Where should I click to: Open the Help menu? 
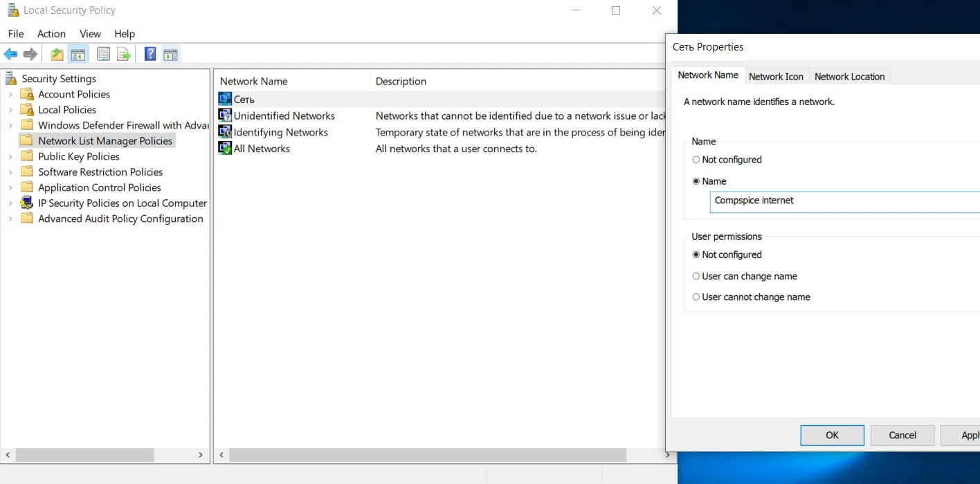125,33
